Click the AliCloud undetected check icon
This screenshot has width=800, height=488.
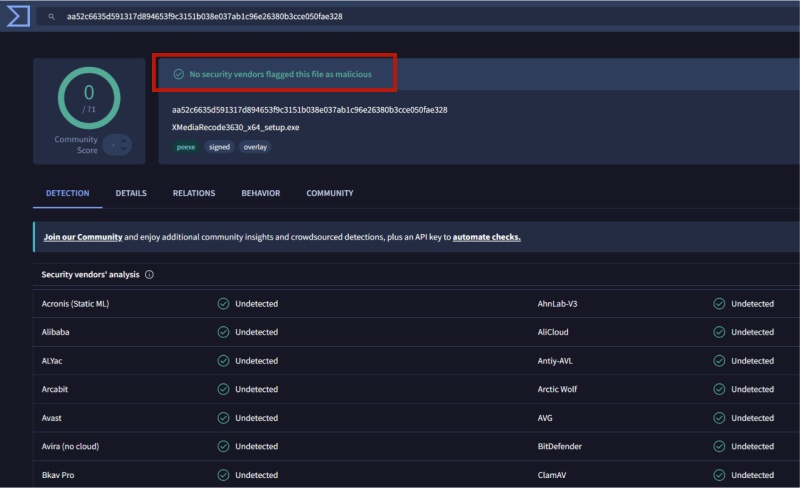click(719, 332)
